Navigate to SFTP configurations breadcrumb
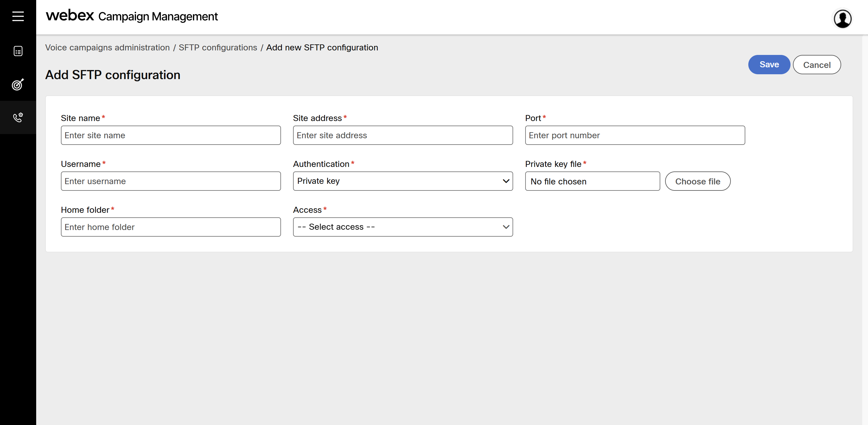The height and width of the screenshot is (425, 868). [x=218, y=48]
